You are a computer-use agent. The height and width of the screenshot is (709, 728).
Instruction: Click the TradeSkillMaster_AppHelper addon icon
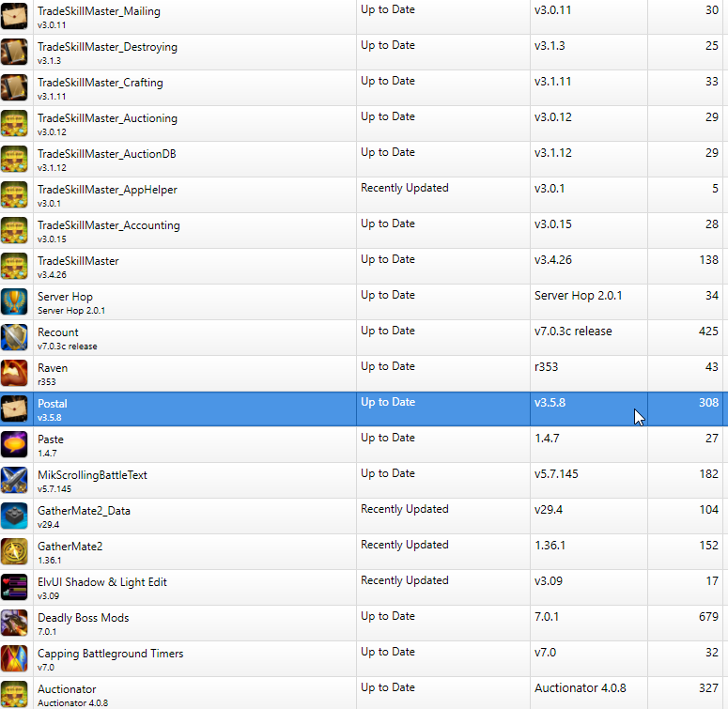14,195
